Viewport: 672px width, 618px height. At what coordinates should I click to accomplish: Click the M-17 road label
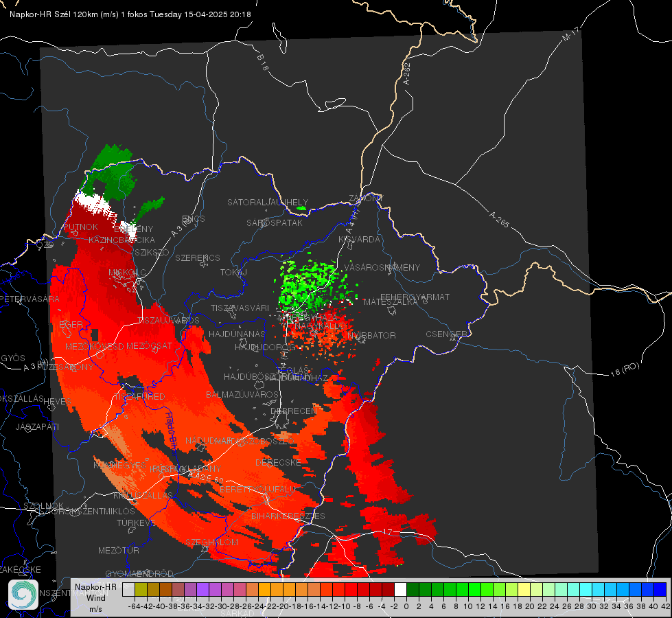(x=570, y=34)
